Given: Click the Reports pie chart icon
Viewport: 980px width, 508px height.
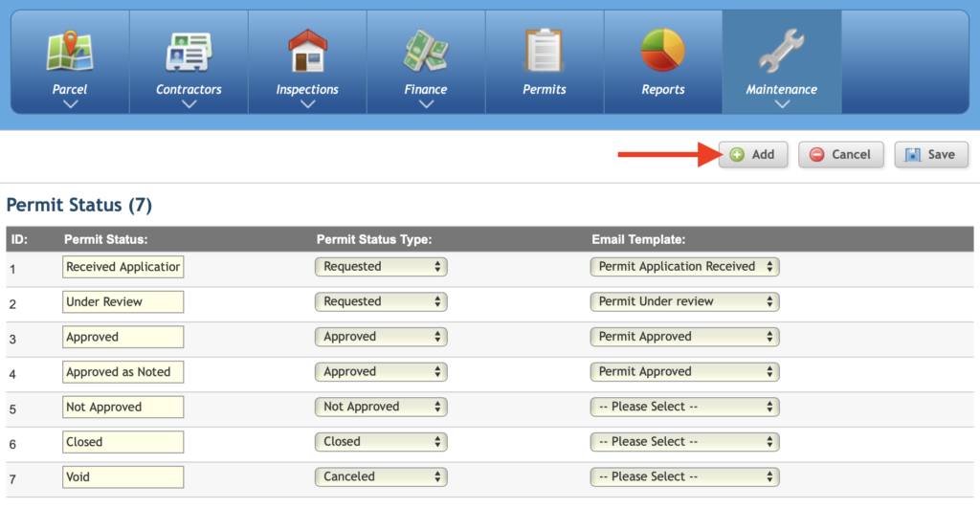Looking at the screenshot, I should 662,50.
